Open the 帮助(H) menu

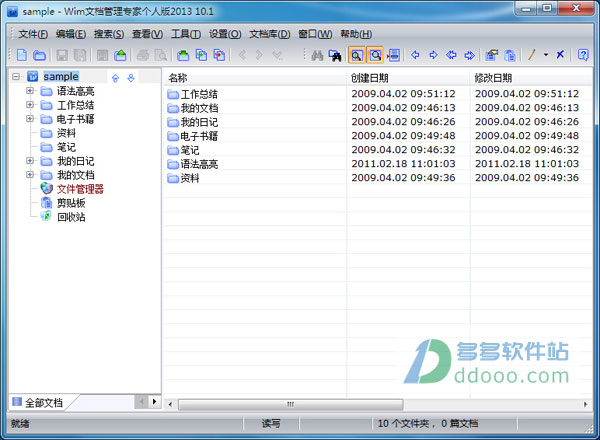click(x=356, y=34)
